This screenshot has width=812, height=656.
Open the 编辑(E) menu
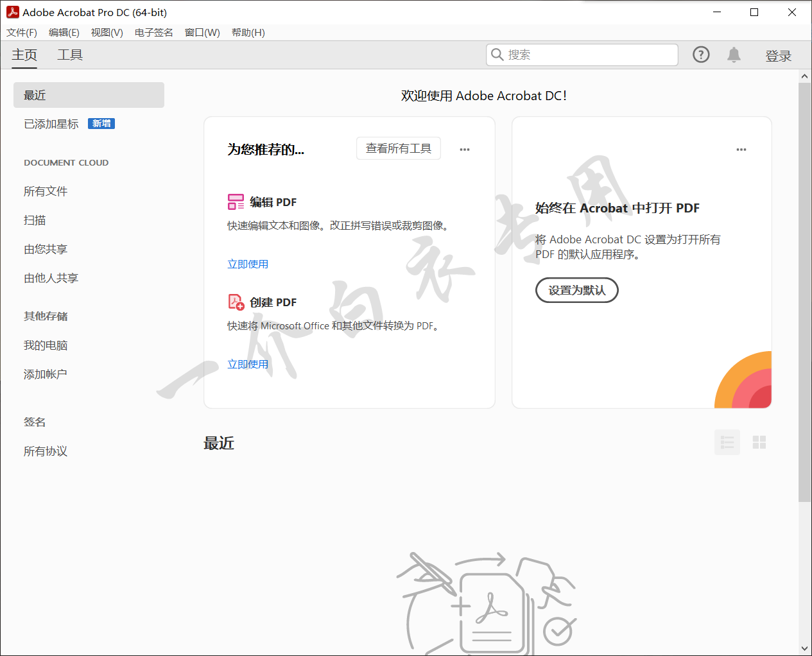tap(64, 33)
